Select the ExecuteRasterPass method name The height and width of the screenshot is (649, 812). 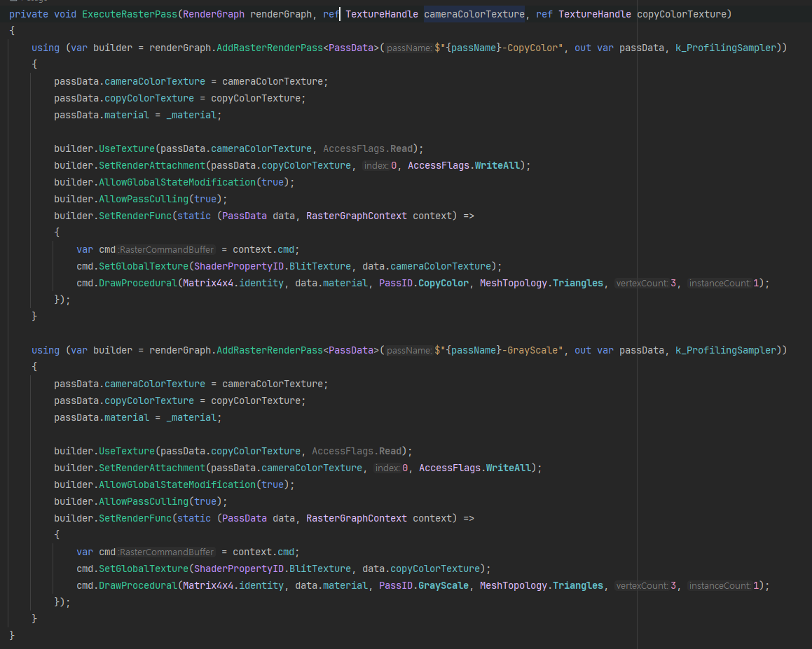pyautogui.click(x=130, y=14)
